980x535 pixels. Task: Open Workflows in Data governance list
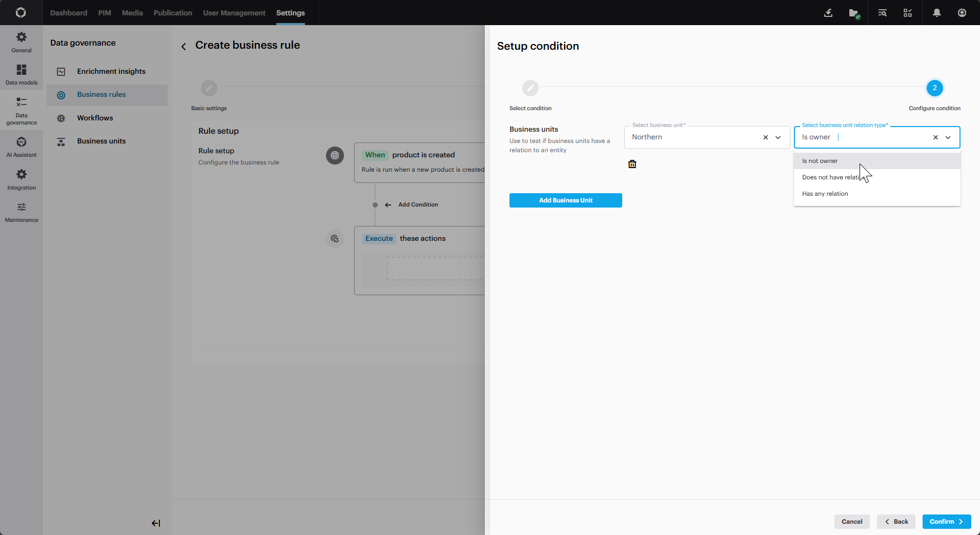(x=95, y=118)
